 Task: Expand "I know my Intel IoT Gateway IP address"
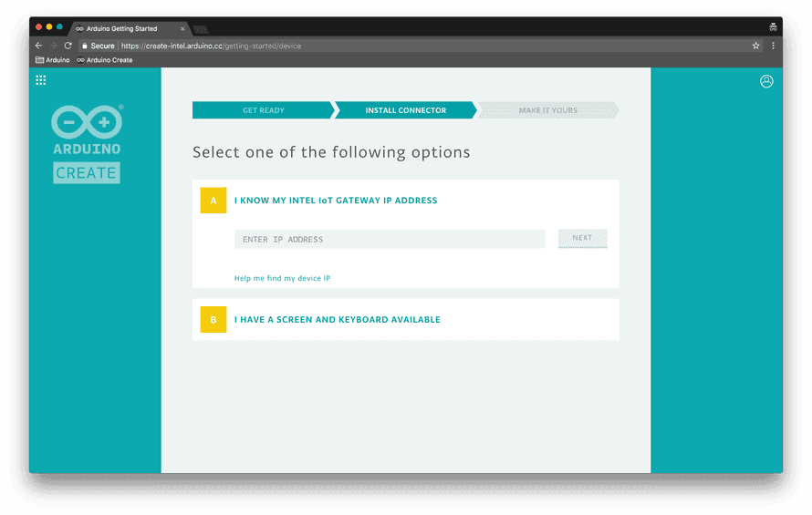pyautogui.click(x=336, y=201)
